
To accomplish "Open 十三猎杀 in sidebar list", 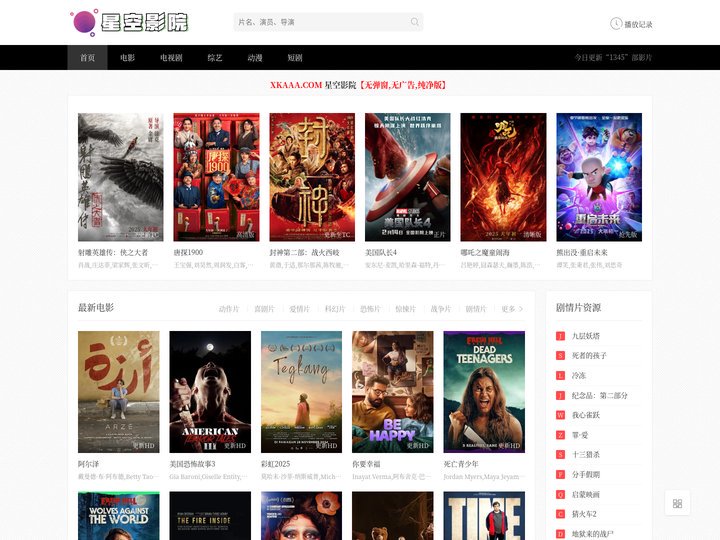I will point(585,455).
